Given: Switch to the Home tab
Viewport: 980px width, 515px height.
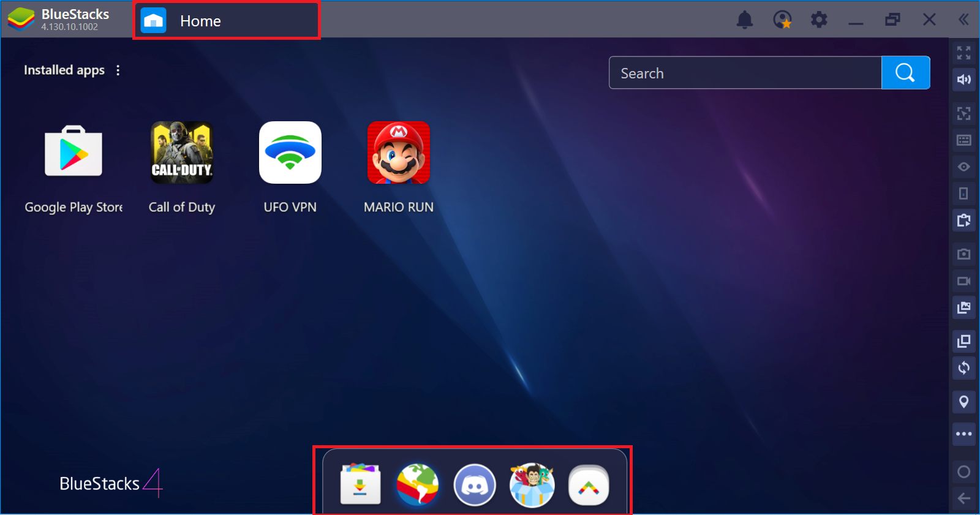Looking at the screenshot, I should pyautogui.click(x=227, y=21).
